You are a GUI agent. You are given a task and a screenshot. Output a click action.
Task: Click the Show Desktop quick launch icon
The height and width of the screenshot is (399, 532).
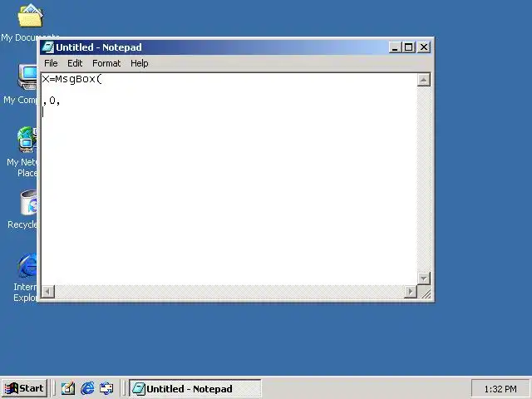[68, 388]
